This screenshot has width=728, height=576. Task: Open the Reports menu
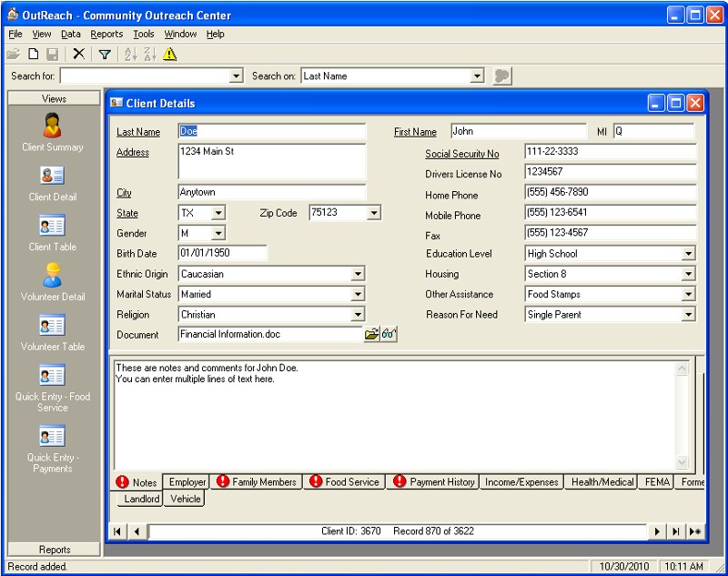[x=106, y=34]
